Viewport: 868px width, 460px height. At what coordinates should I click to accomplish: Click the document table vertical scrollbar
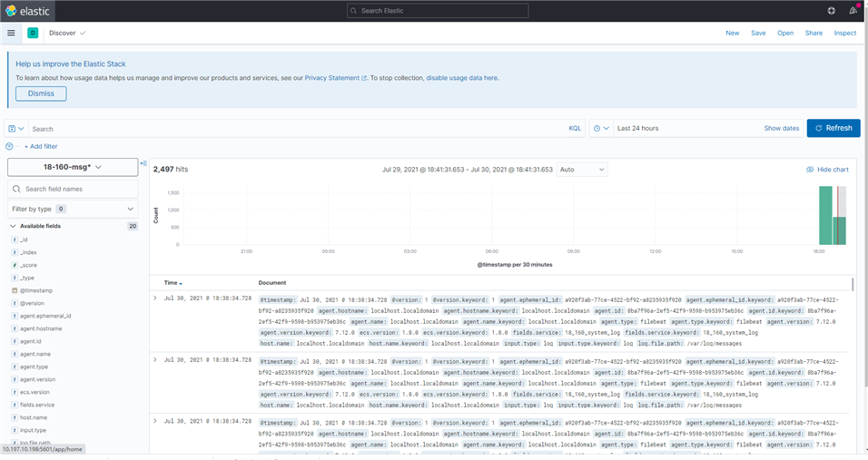853,285
